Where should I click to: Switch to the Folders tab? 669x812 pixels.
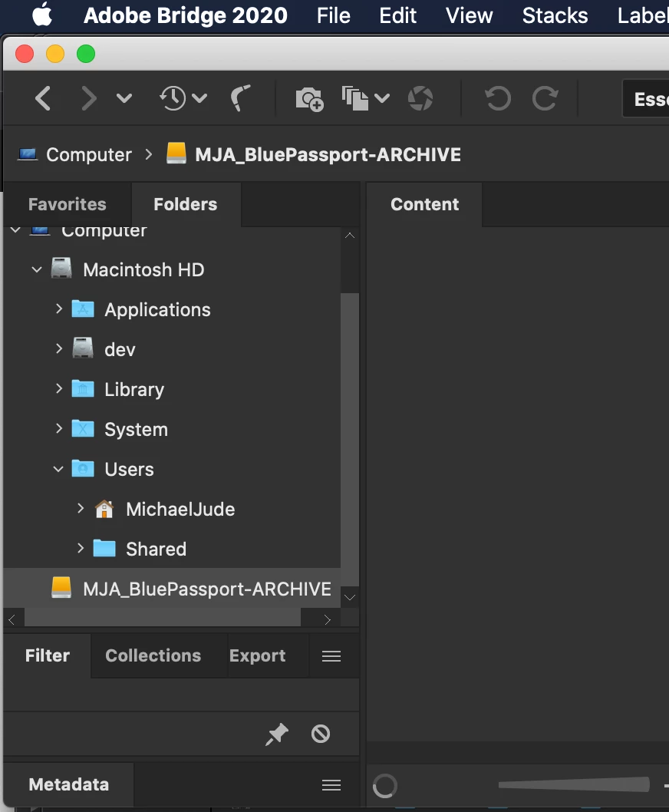186,204
